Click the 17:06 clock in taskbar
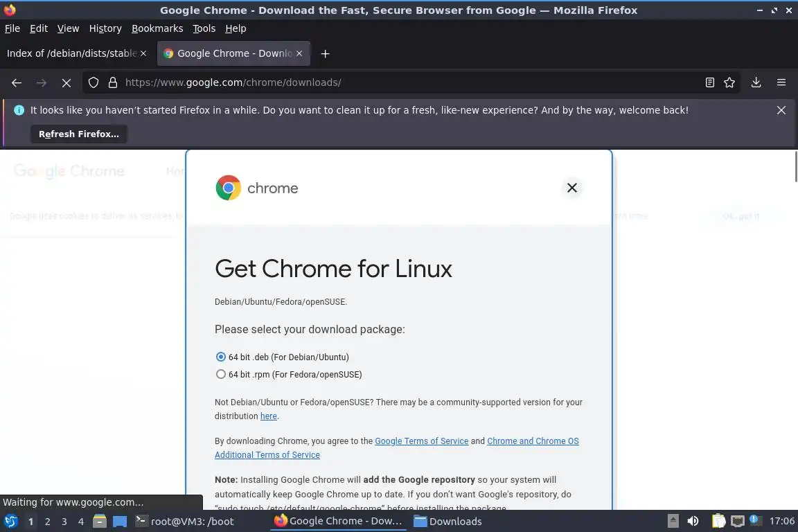798x532 pixels. [x=781, y=522]
